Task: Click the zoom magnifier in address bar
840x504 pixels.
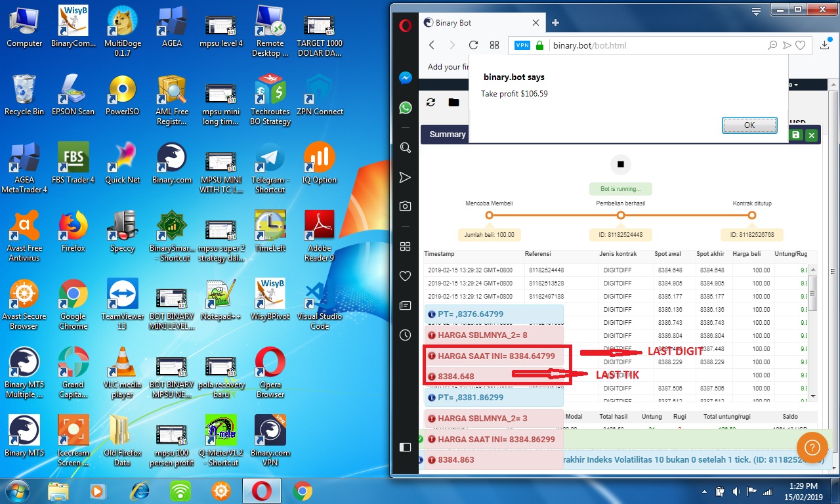Action: [773, 45]
